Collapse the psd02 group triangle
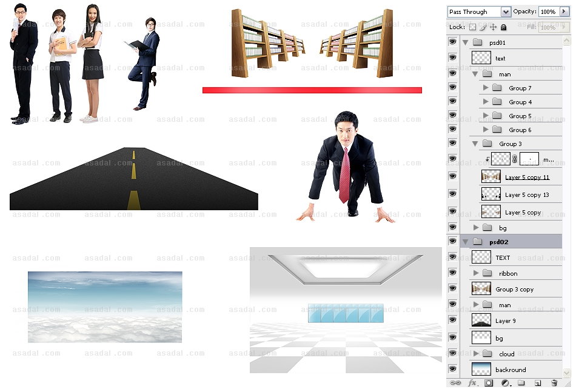Viewport: 576px width, 392px height. [x=466, y=242]
